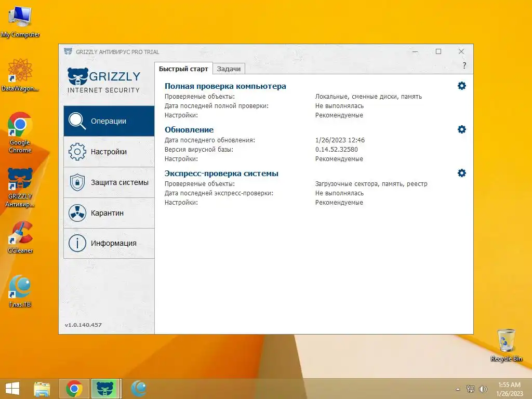This screenshot has height=399, width=532.
Task: Open Карантин section
Action: (109, 212)
